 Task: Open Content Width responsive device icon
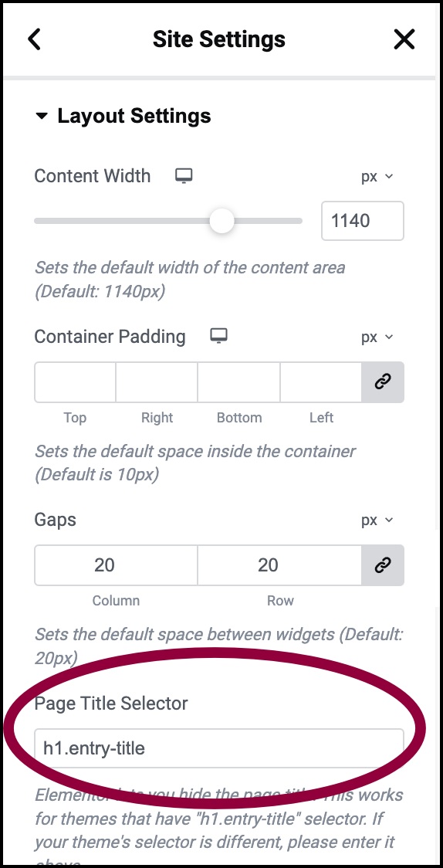pos(184,175)
